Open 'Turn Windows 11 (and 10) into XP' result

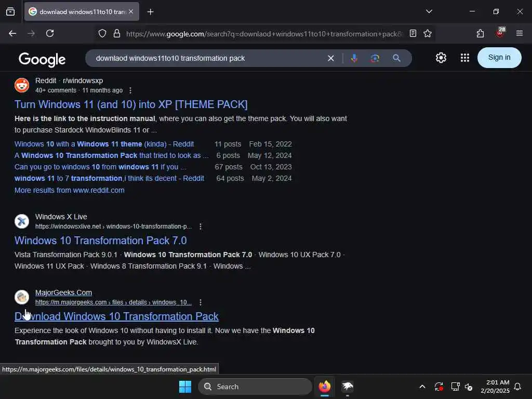coord(131,104)
